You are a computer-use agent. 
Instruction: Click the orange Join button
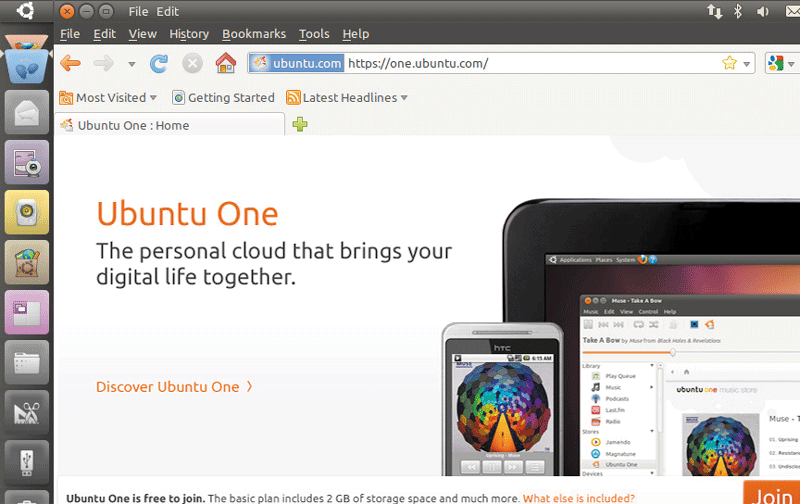point(771,493)
